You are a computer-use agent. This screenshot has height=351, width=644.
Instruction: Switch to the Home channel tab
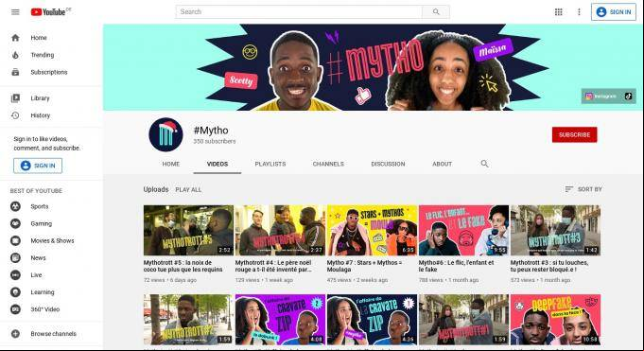171,164
